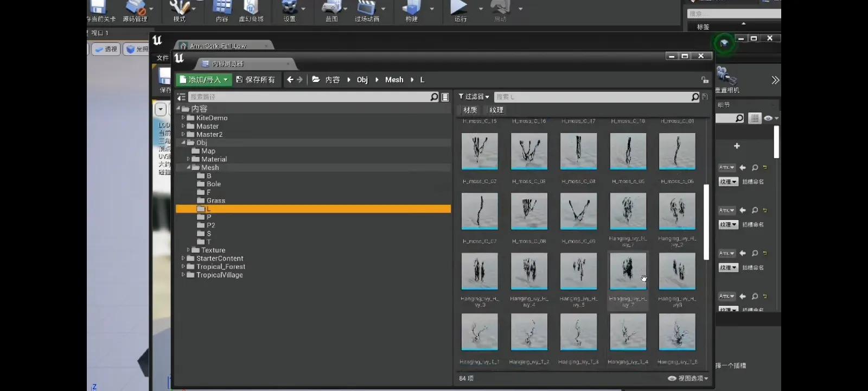Open the 添加/导入 dropdown

pos(204,80)
